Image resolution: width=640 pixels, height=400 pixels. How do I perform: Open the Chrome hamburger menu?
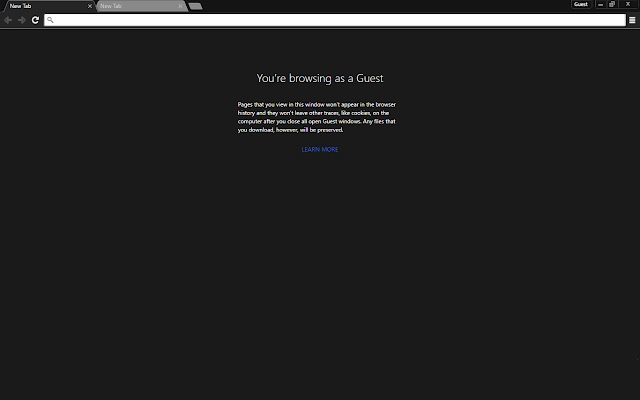pyautogui.click(x=632, y=20)
